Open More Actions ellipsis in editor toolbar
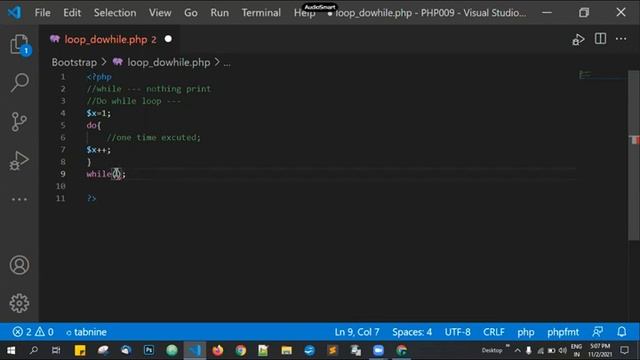This screenshot has height=360, width=640. coord(621,39)
